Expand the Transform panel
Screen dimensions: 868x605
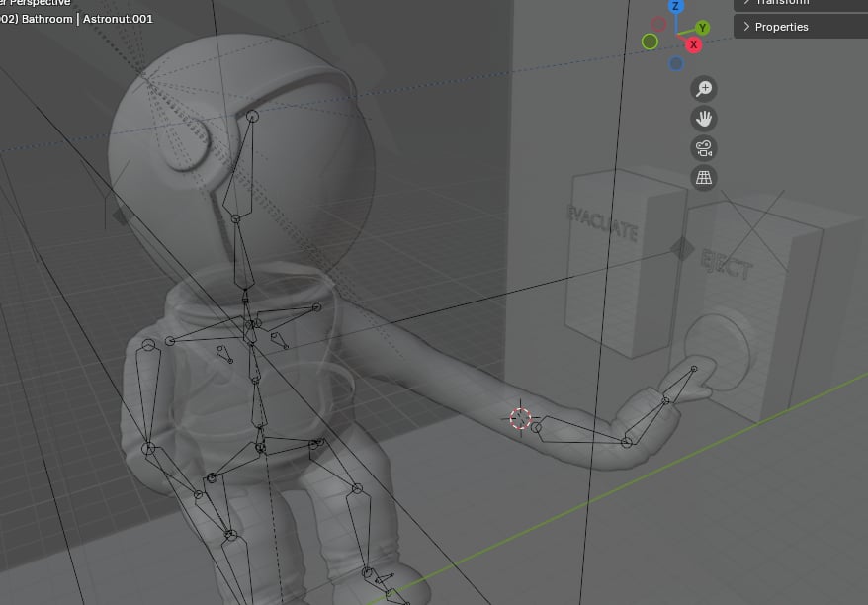coord(781,3)
